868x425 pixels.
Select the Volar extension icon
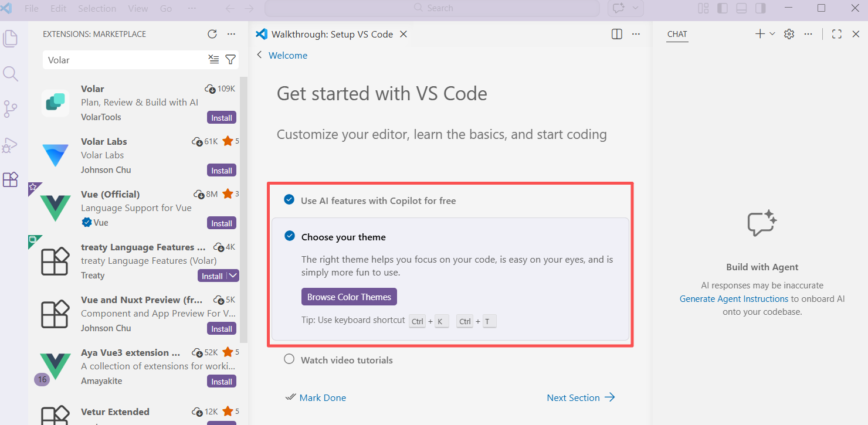click(56, 103)
